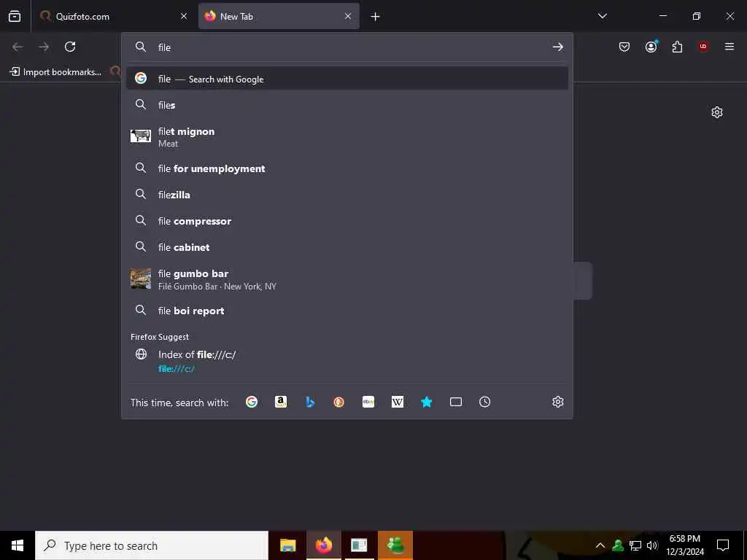This screenshot has width=747, height=560.
Task: Expand the list all tabs chevron
Action: point(602,17)
